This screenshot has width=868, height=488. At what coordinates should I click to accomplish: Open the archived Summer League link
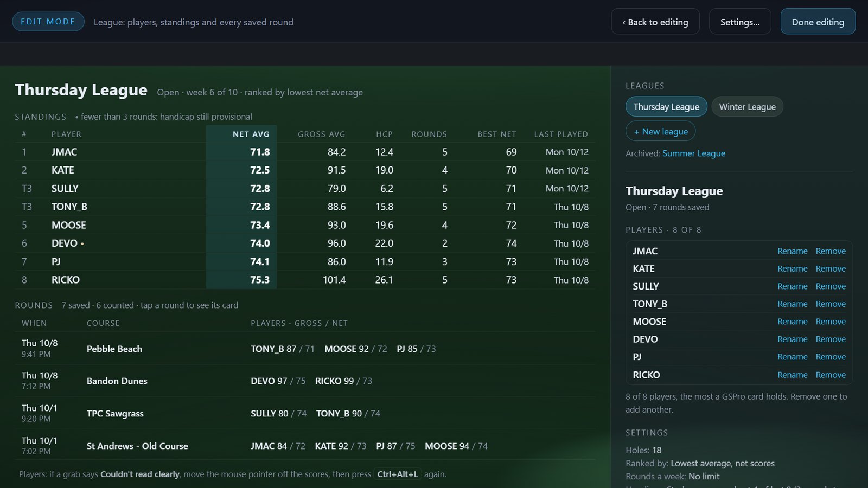click(x=693, y=153)
